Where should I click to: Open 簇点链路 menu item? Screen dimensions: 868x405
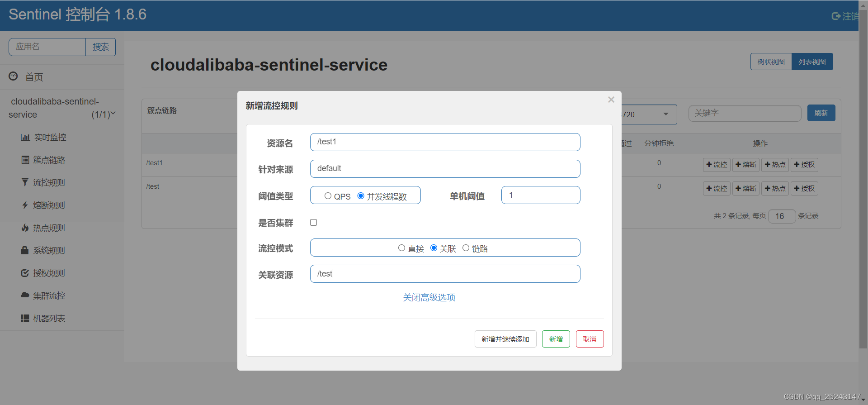point(49,160)
